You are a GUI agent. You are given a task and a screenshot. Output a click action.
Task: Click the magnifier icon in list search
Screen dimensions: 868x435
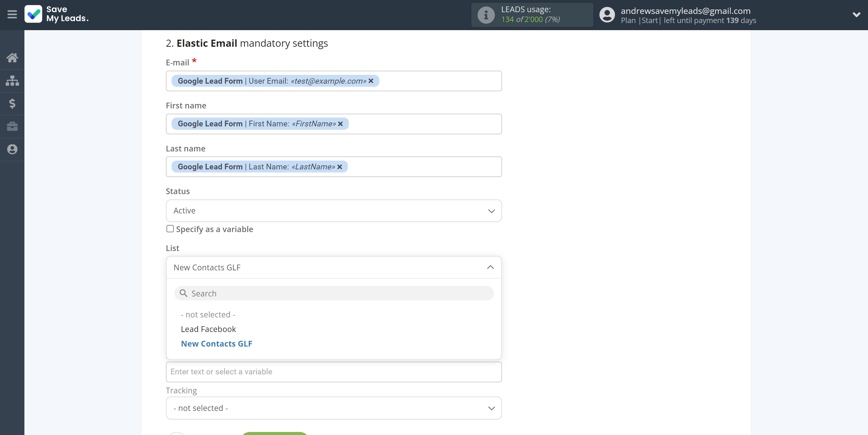pyautogui.click(x=183, y=293)
